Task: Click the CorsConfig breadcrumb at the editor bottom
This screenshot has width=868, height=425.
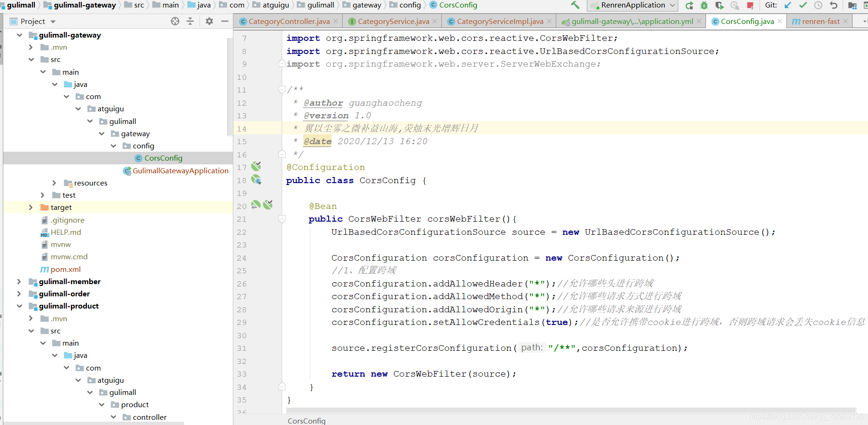Action: click(x=307, y=421)
